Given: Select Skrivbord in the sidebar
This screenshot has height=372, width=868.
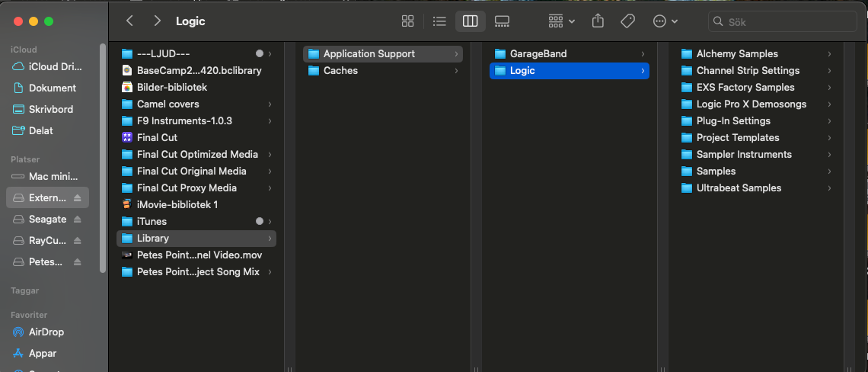Looking at the screenshot, I should click(50, 109).
